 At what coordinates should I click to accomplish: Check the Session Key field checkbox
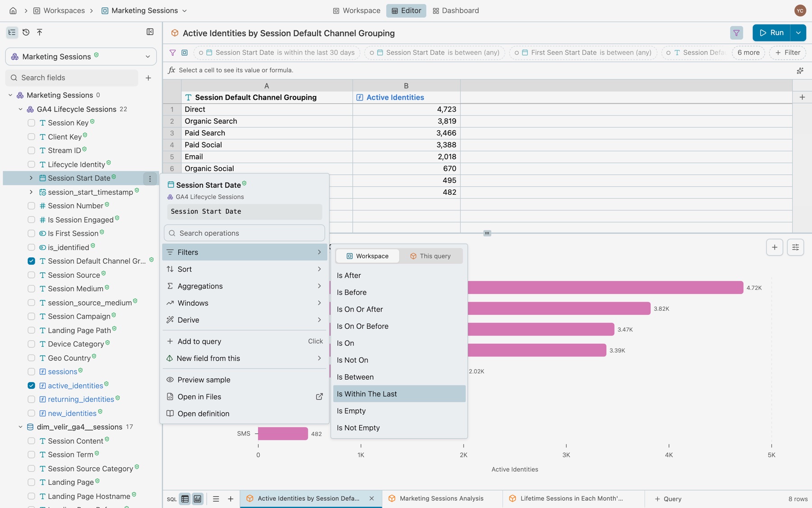[x=31, y=123]
